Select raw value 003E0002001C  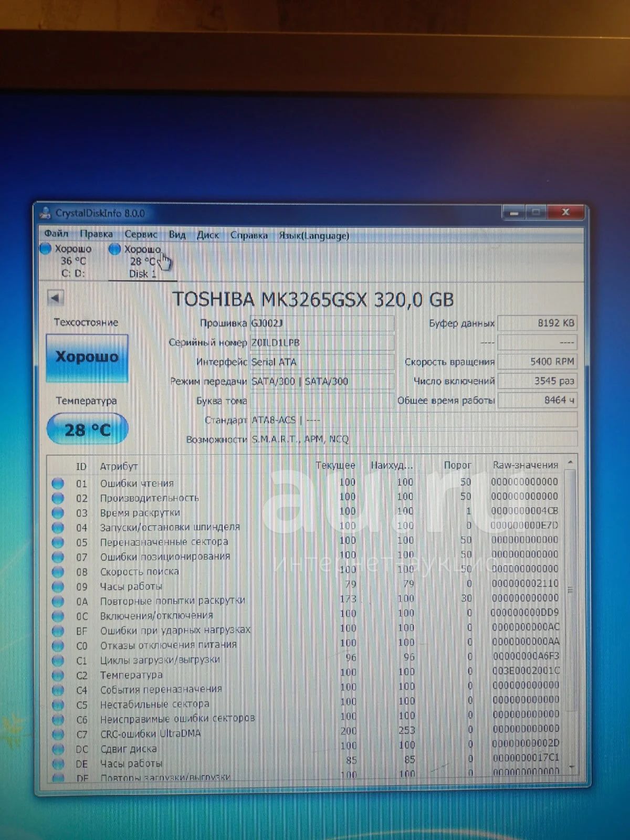(x=526, y=671)
